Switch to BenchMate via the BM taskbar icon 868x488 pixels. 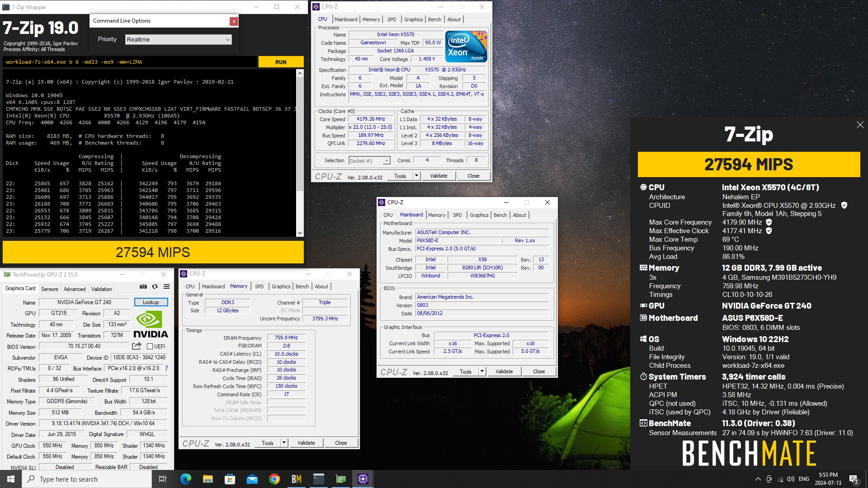click(296, 479)
